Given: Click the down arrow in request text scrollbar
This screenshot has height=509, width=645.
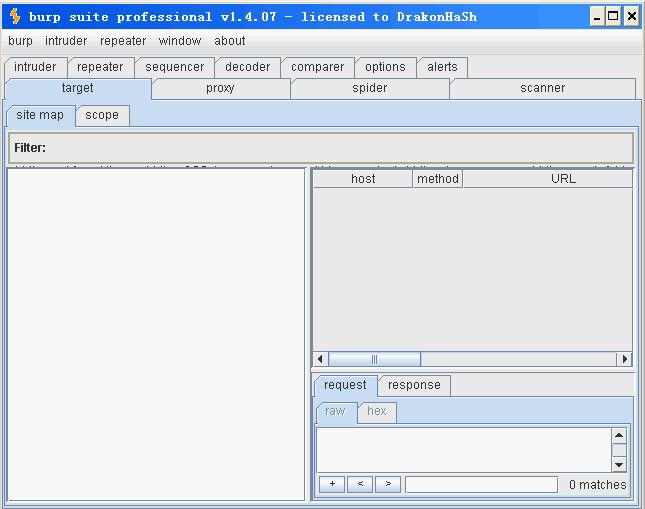Looking at the screenshot, I should 619,465.
